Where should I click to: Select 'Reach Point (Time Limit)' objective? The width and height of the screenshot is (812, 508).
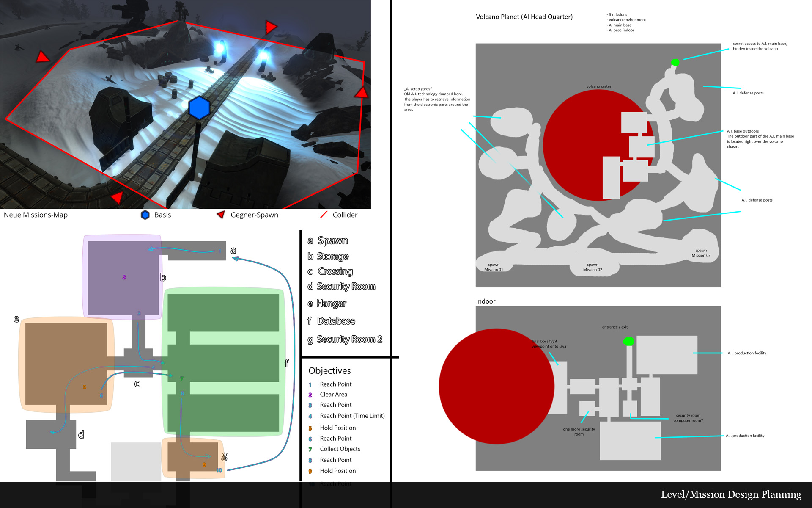point(352,416)
